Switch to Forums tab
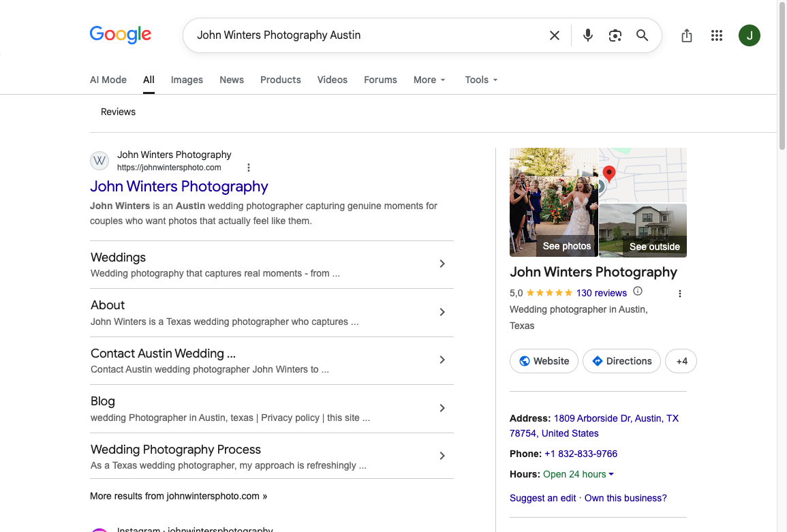The image size is (787, 532). point(380,80)
